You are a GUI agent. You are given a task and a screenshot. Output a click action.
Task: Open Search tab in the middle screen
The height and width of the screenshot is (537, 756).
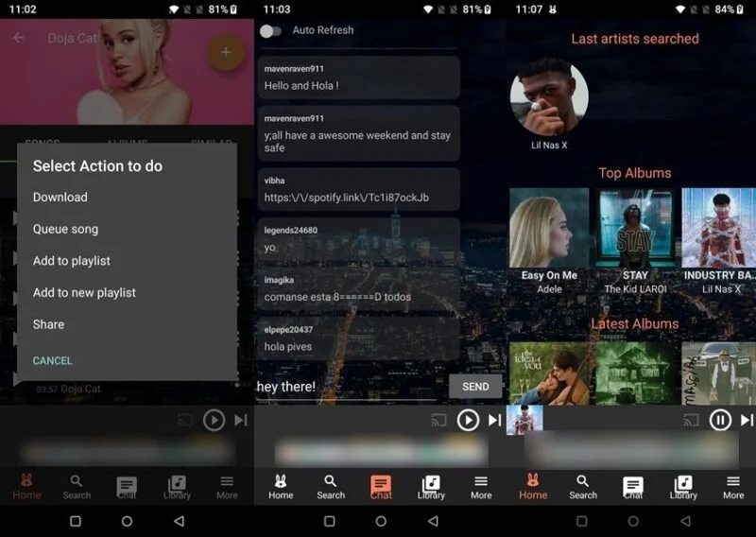coord(331,487)
